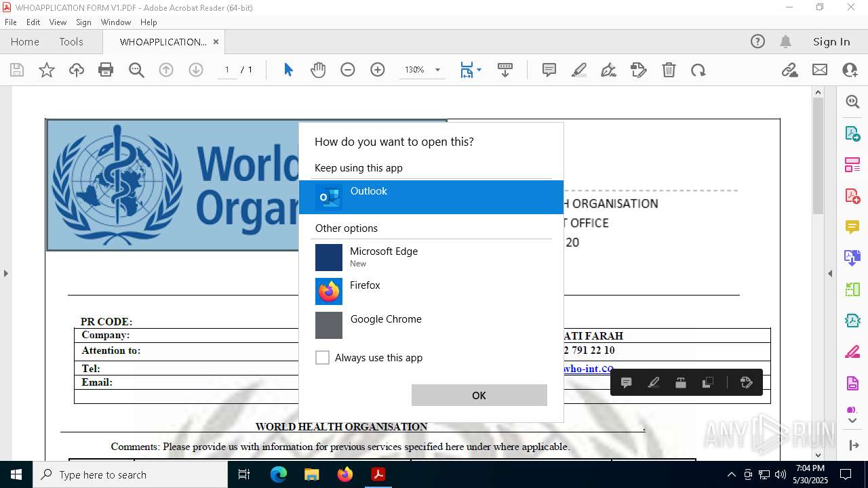
Task: Open Windows Start menu
Action: [x=16, y=474]
